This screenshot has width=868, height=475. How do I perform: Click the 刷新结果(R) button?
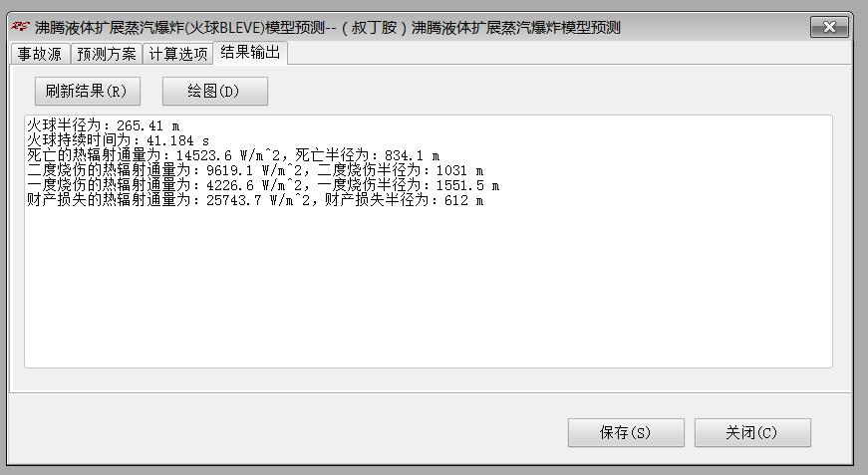coord(88,92)
